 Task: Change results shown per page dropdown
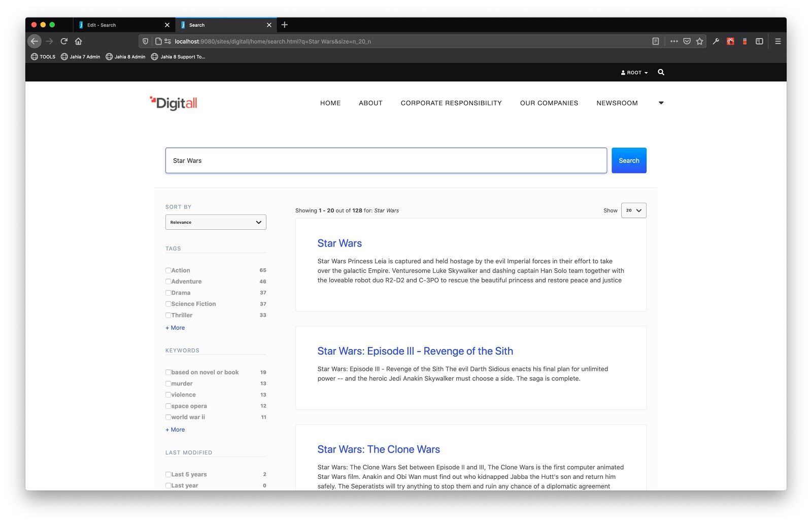point(633,211)
